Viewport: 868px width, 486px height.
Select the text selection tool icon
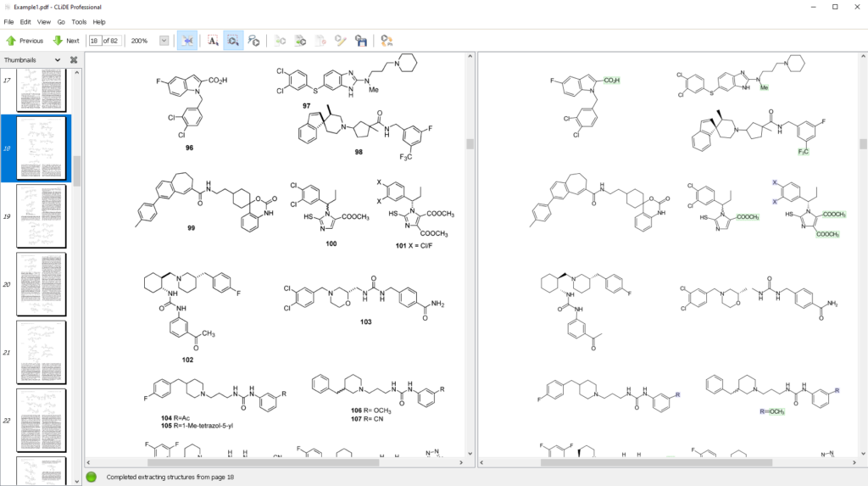tap(213, 41)
